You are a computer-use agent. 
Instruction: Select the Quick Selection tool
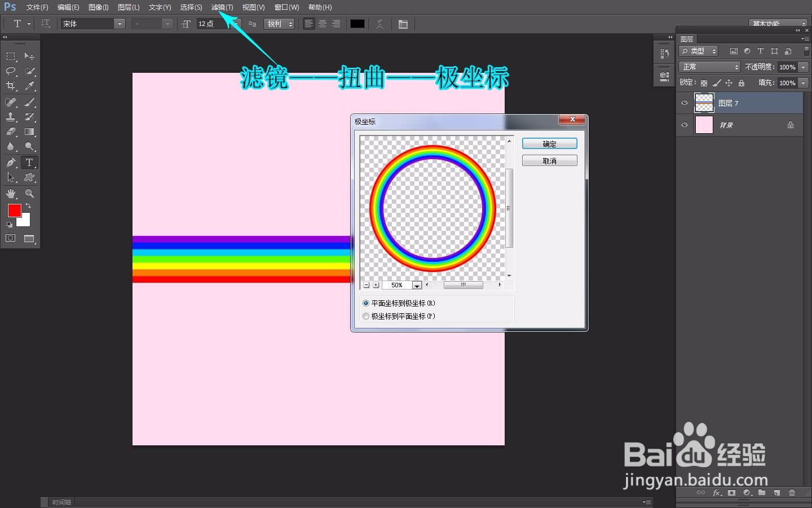(x=29, y=71)
